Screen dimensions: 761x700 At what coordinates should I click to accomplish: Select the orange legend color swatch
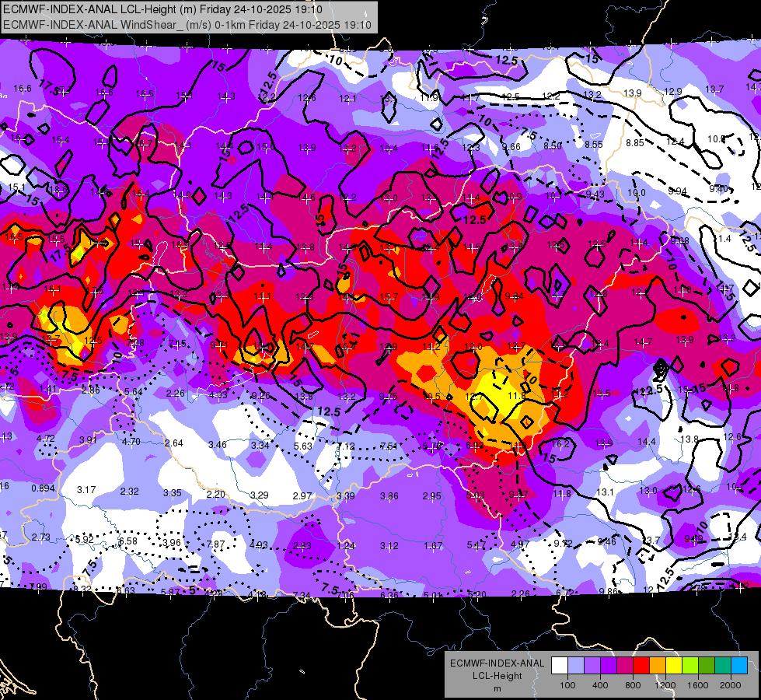pos(658,666)
